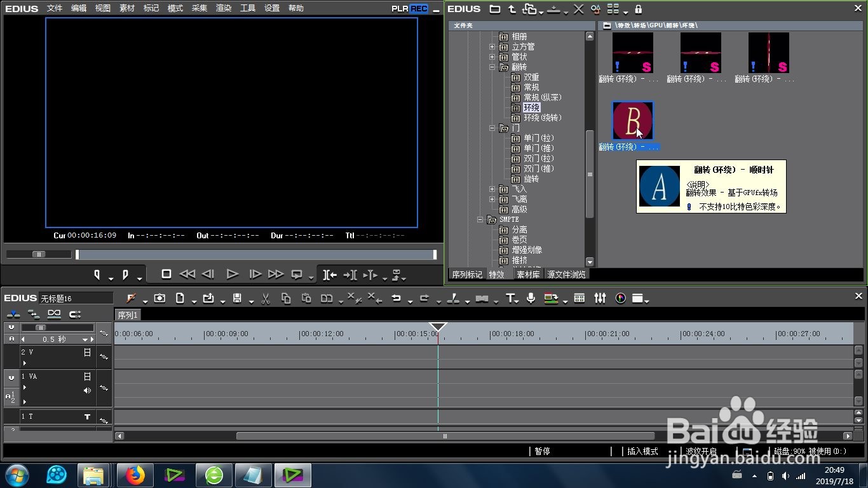Image resolution: width=868 pixels, height=488 pixels.
Task: Open the Audio Mixer icon
Action: pos(600,298)
